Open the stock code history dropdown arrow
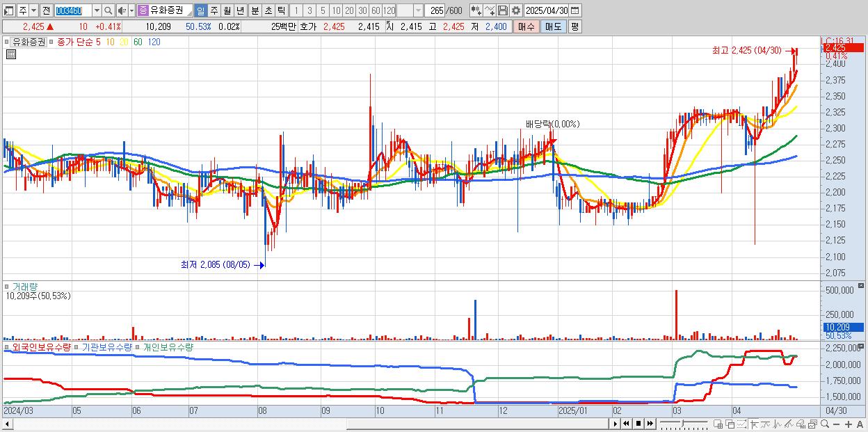868x432 pixels. (97, 10)
